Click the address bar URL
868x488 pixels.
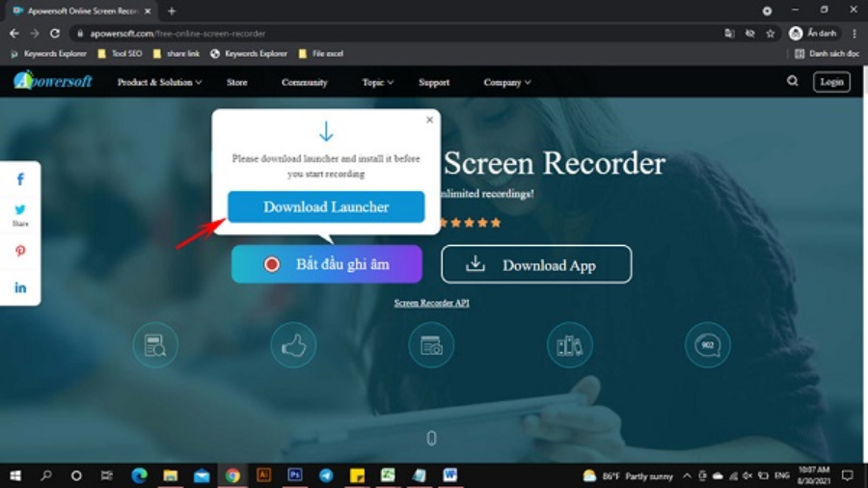(177, 34)
